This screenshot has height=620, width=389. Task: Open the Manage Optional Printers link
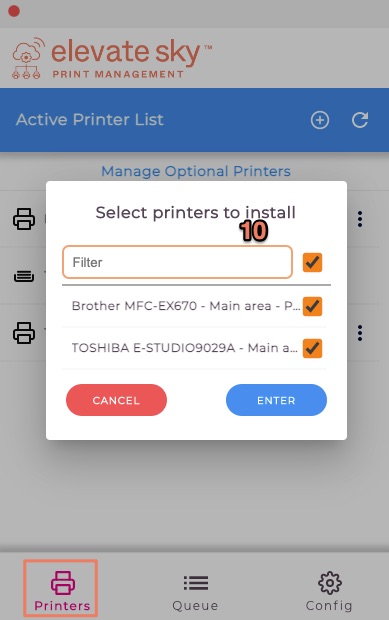(x=196, y=171)
